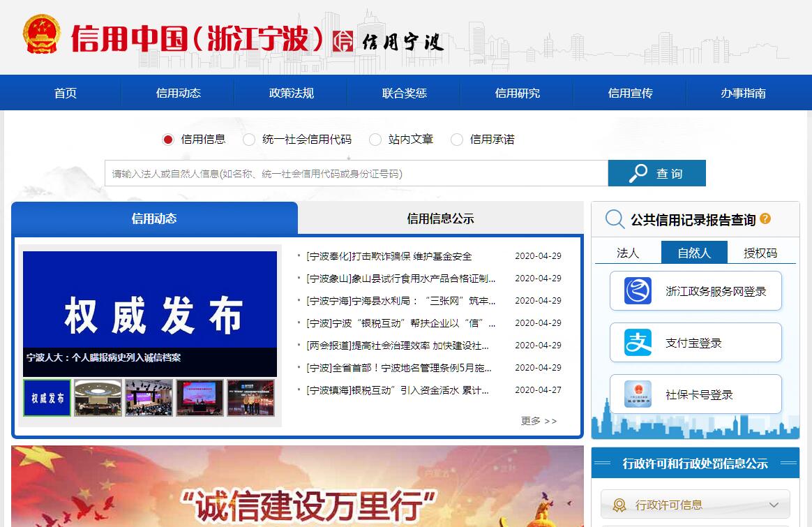Click the social security card icon

[638, 394]
